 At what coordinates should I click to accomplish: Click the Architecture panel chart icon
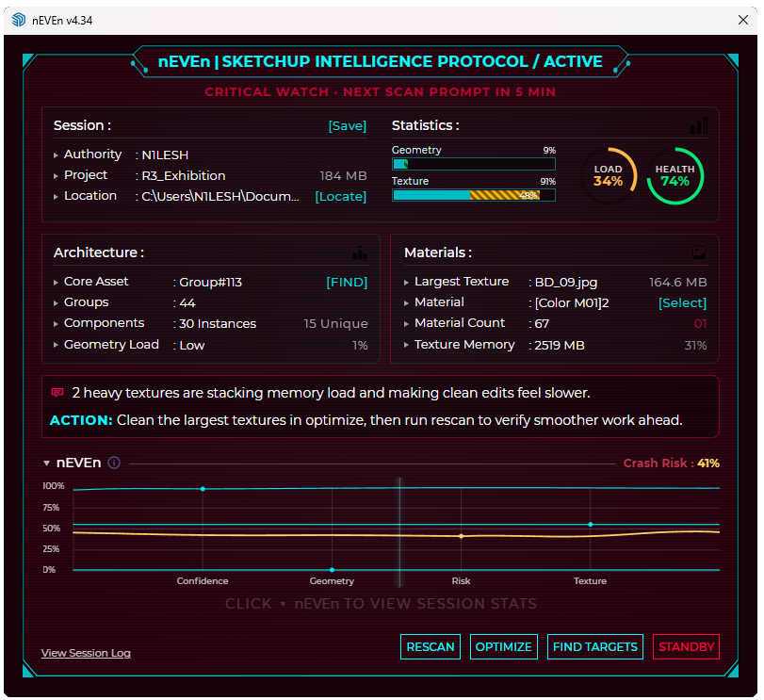360,252
